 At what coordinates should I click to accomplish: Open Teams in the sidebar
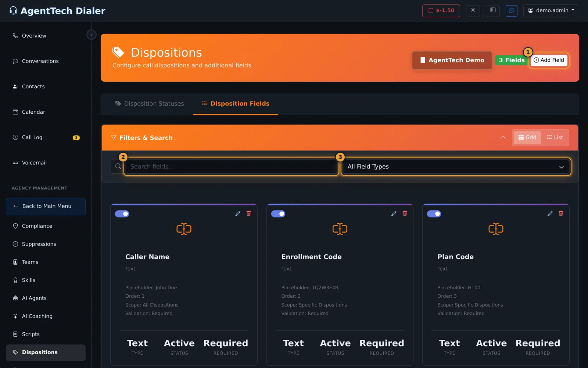pos(46,262)
